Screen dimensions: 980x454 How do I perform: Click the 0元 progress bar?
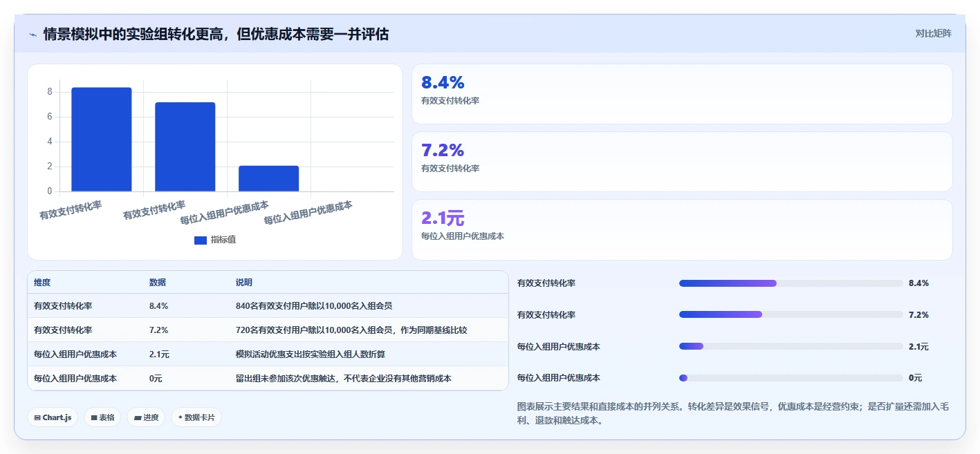pyautogui.click(x=791, y=378)
